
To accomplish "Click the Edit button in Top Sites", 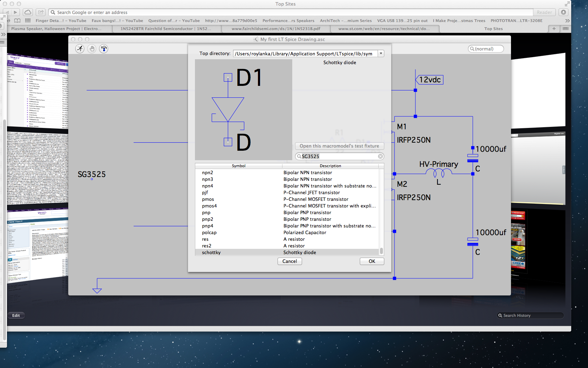I will tap(16, 315).
